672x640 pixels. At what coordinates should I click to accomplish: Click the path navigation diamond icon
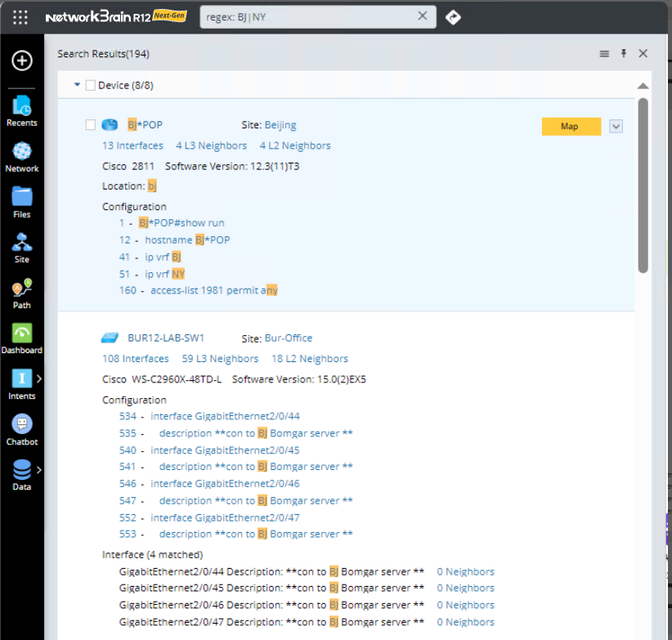(453, 17)
